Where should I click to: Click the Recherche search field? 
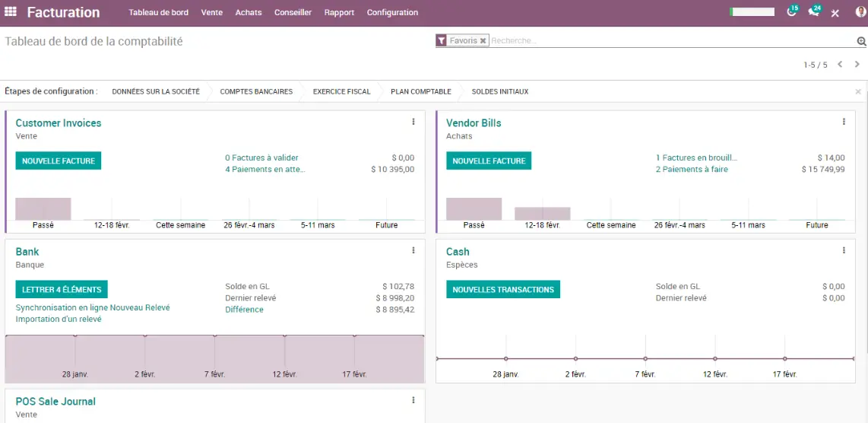tap(673, 40)
